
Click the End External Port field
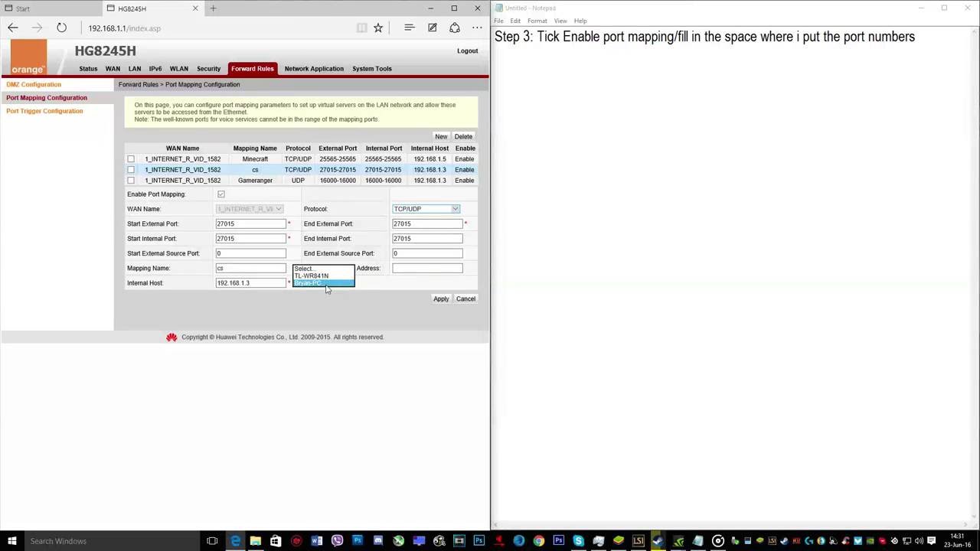427,224
